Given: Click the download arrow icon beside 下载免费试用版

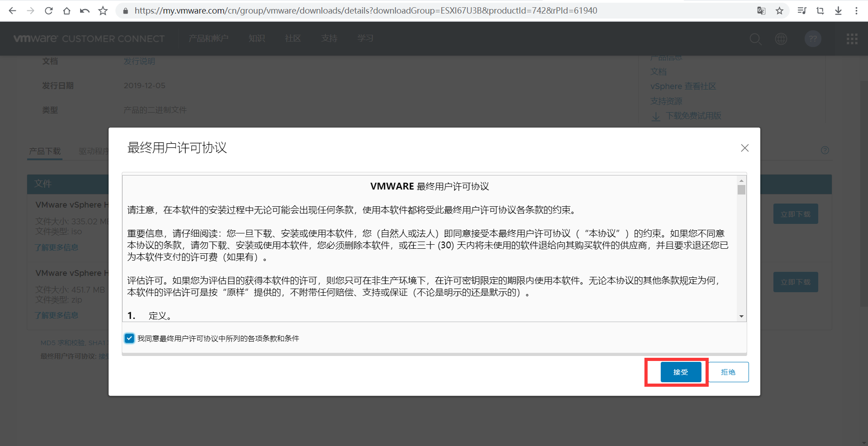Looking at the screenshot, I should click(656, 116).
